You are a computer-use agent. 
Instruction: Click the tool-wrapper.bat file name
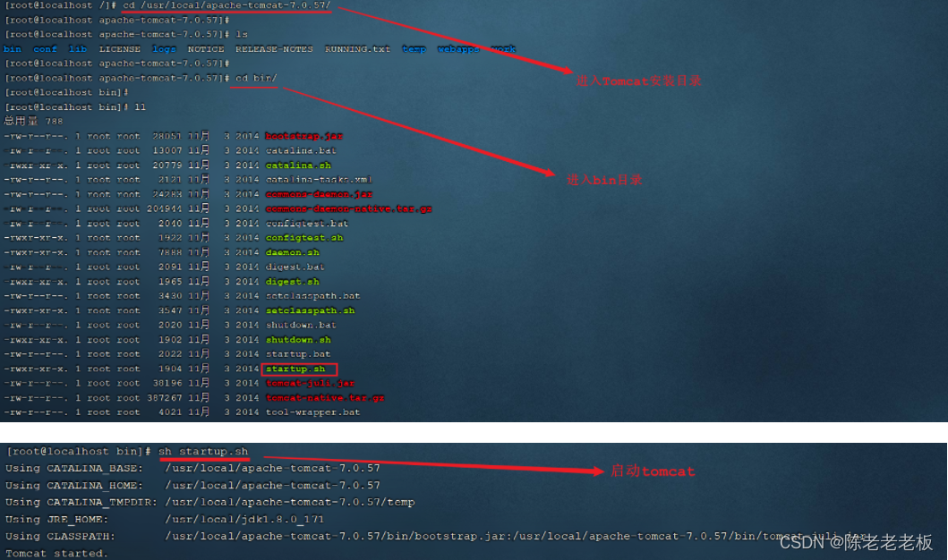312,412
